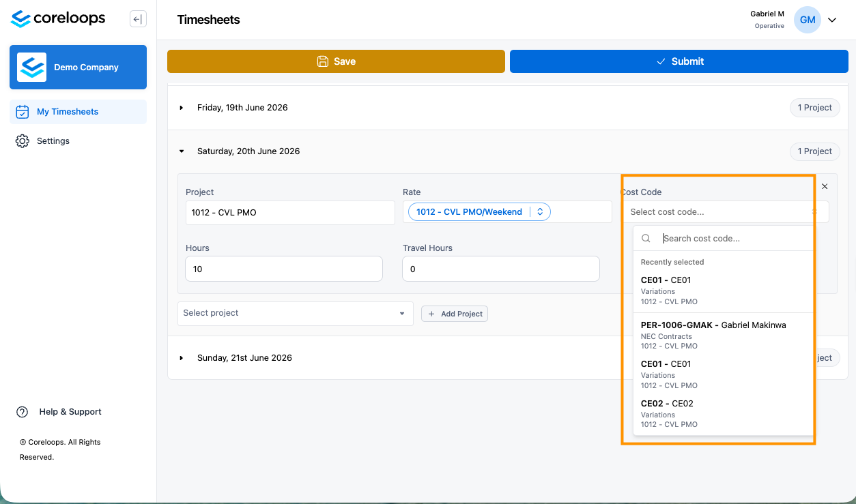Click the Gabriel M user name
Viewport: 856px width, 504px height.
(767, 14)
